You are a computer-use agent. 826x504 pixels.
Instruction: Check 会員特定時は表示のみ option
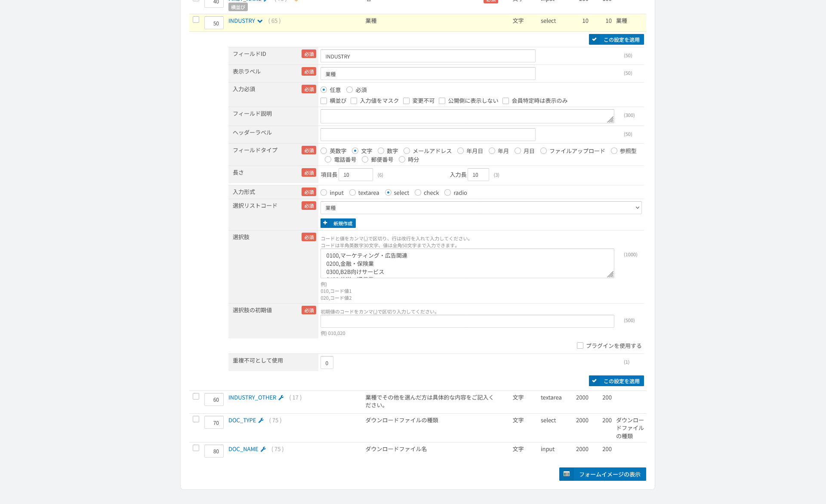(506, 101)
